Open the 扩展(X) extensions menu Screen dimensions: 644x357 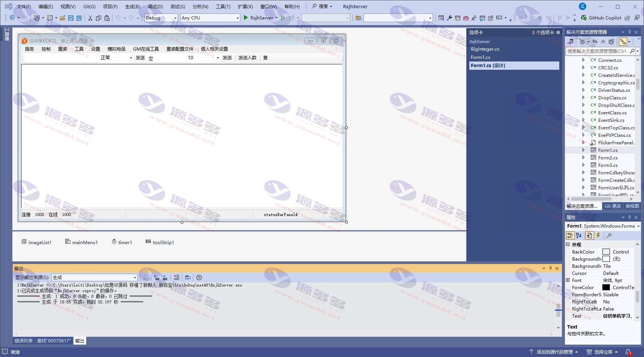tap(245, 6)
